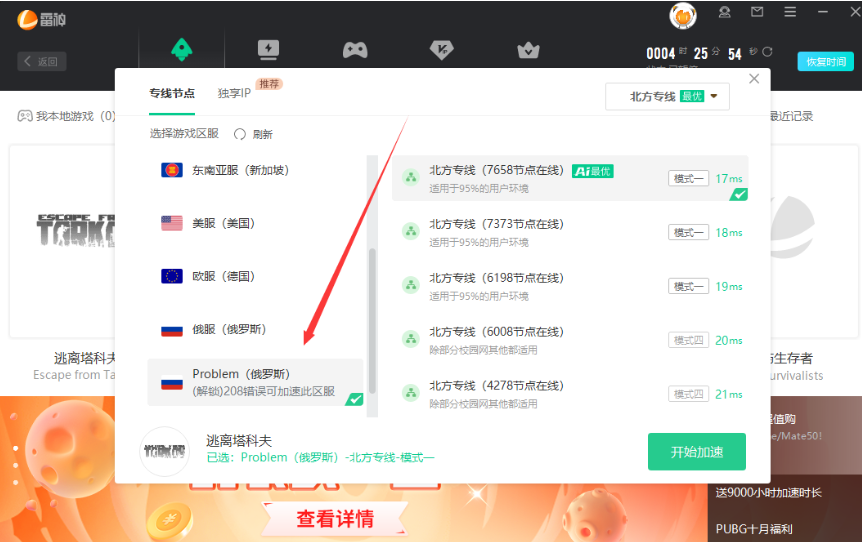The width and height of the screenshot is (862, 542).
Task: Click the region list scrollbar
Action: coord(372,320)
